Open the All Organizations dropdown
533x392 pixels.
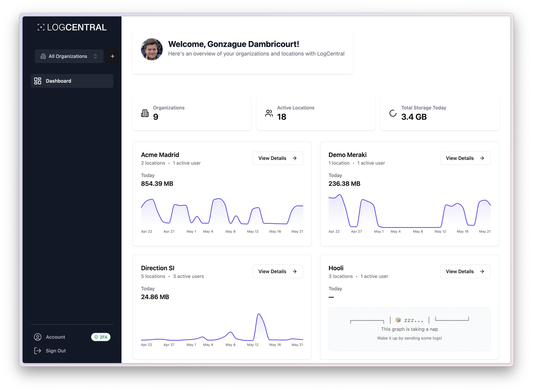click(69, 56)
